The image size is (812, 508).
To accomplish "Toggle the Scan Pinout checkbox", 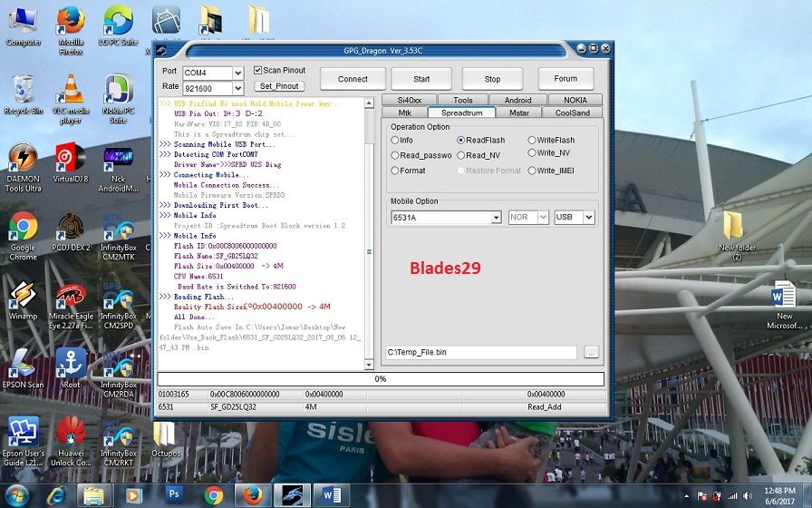I will (258, 71).
